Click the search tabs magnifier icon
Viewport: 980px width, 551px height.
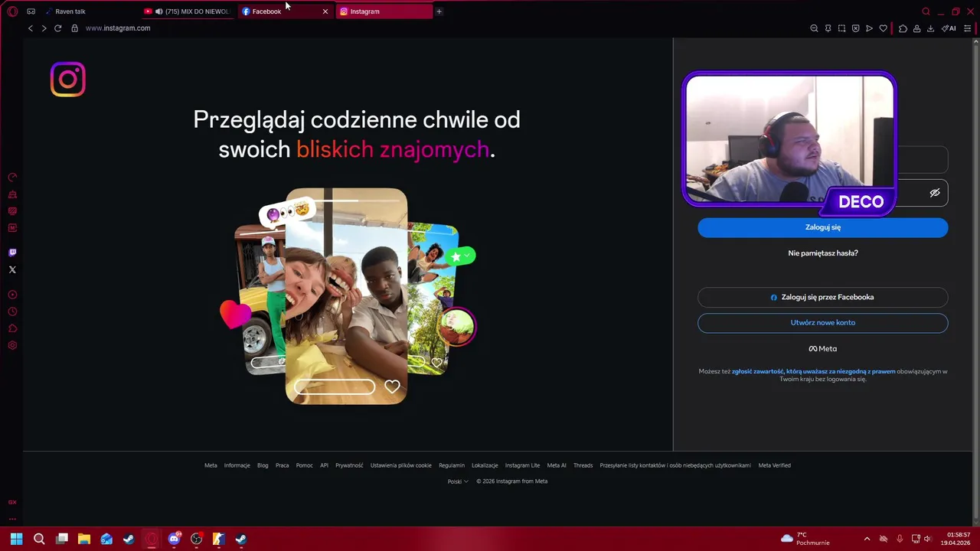[x=926, y=11]
